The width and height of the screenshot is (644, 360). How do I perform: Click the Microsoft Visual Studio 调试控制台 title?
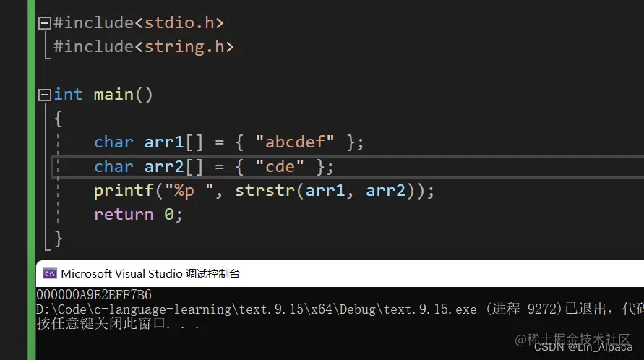click(x=150, y=274)
